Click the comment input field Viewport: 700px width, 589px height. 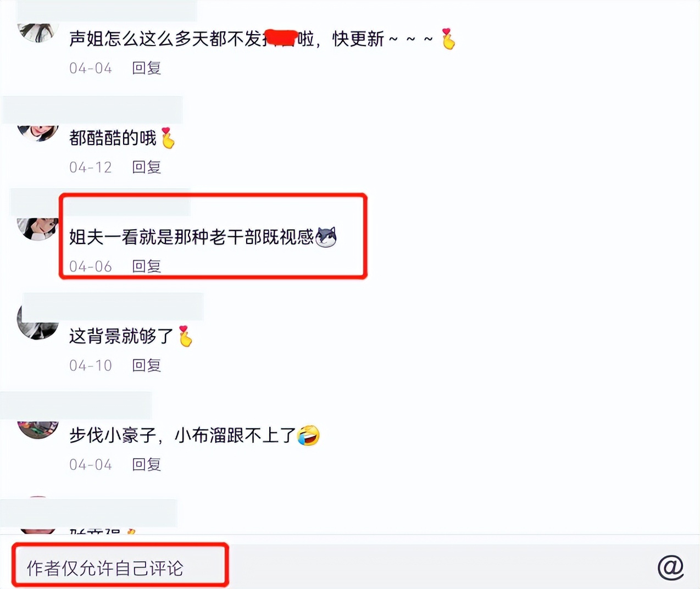pos(330,568)
